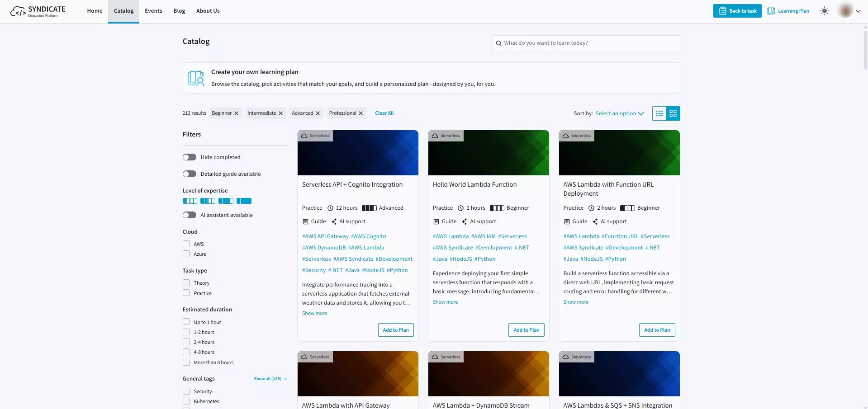Click AI support icon on Serverless API + Cognito card
Screen dimensions: 868x409
[x=334, y=222]
